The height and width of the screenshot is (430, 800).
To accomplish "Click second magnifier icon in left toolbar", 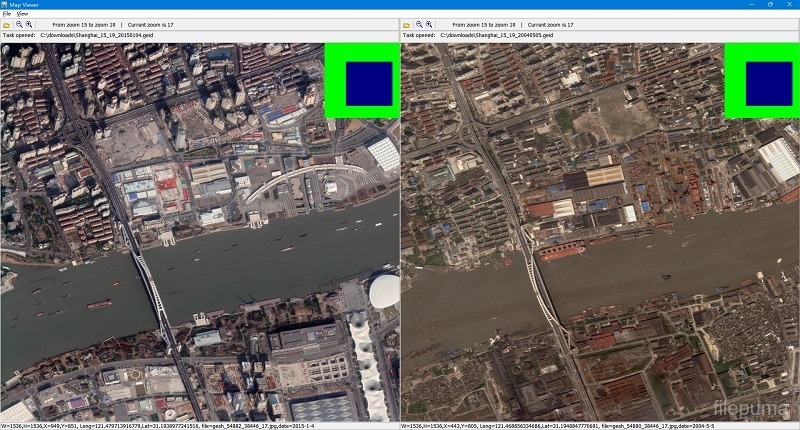I will pyautogui.click(x=29, y=24).
